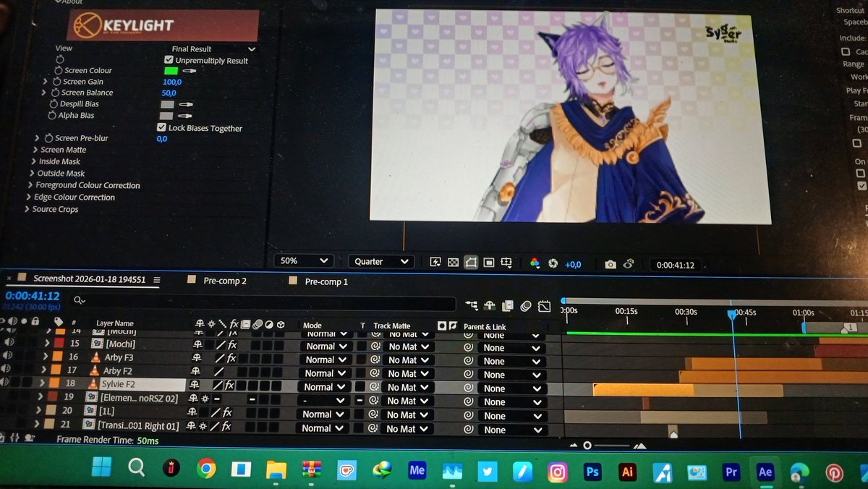The height and width of the screenshot is (489, 868).
Task: Toggle the timeline shy layers master switch
Action: click(490, 305)
